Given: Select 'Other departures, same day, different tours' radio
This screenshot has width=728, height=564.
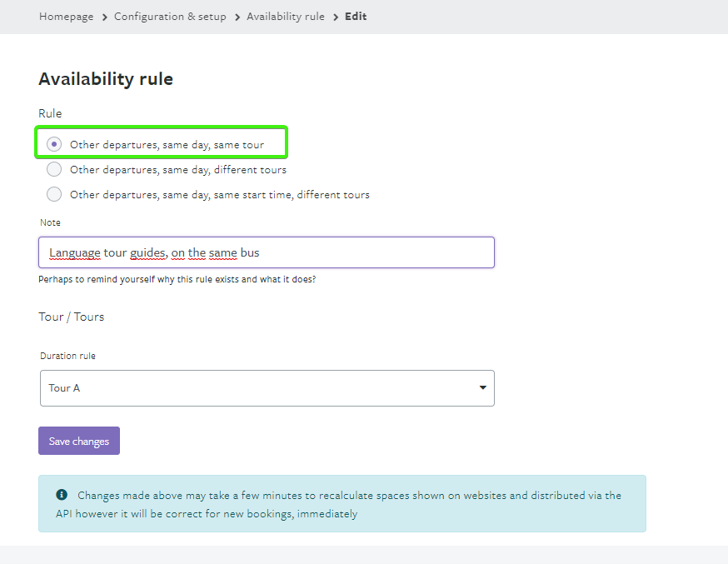Looking at the screenshot, I should 54,169.
